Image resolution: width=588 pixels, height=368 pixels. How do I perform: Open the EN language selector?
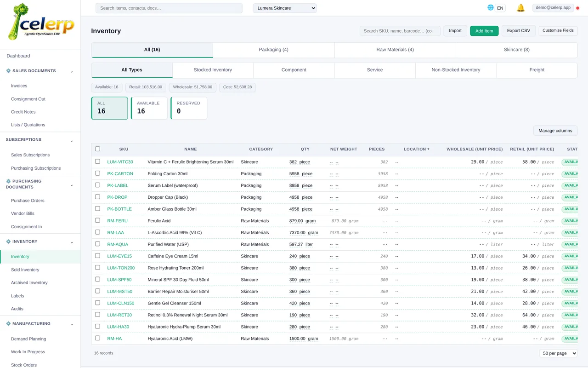[x=500, y=8]
